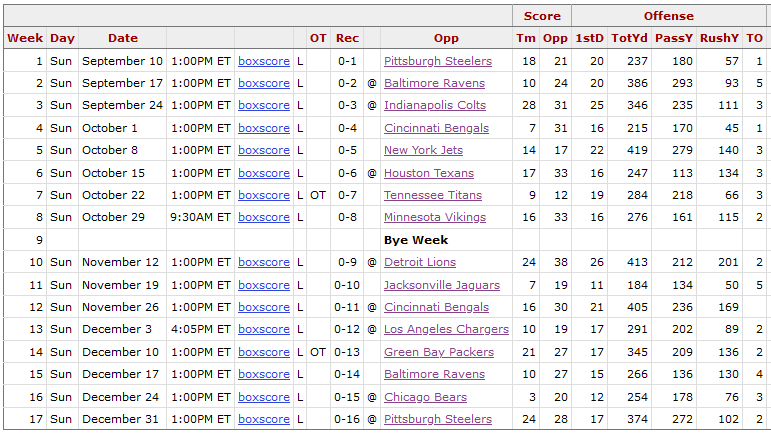View the December 31 boxscore
The width and height of the screenshot is (771, 436).
point(264,419)
